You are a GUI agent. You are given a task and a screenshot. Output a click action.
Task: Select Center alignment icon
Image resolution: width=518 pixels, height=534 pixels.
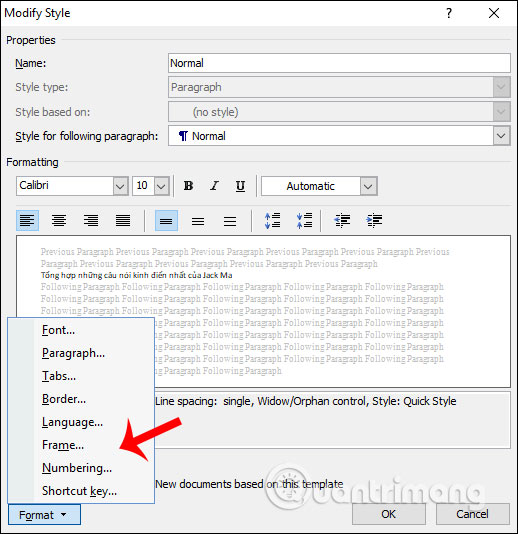(x=59, y=221)
